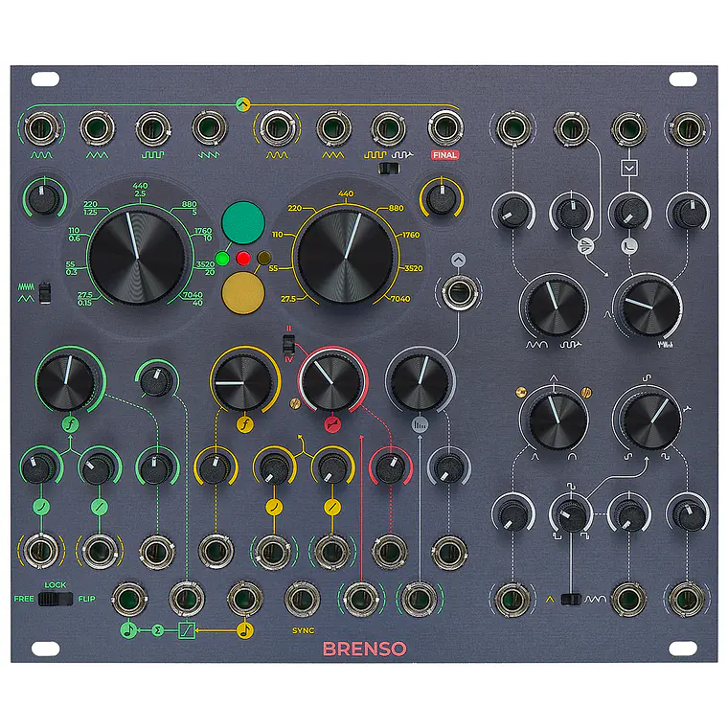Click the jack above the SYNC label
The height and width of the screenshot is (728, 728).
pos(303,599)
